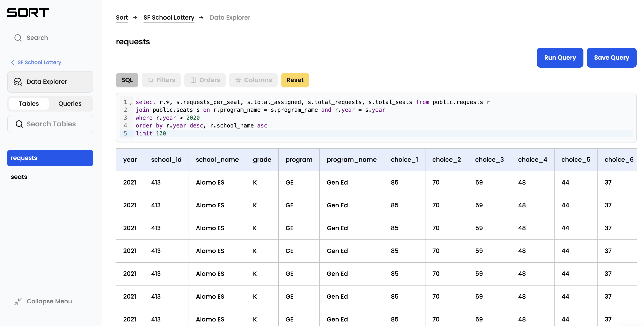Click line 1 of the SQL editor

point(313,102)
